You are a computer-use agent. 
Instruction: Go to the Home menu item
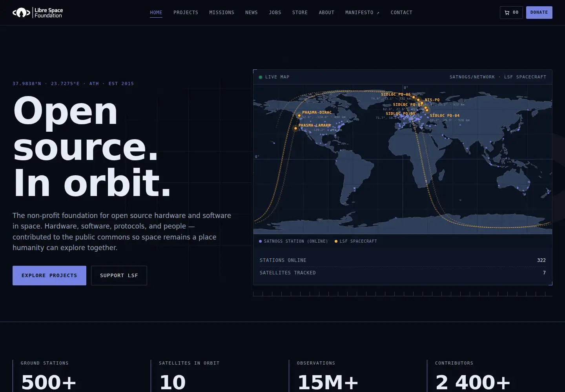click(156, 13)
